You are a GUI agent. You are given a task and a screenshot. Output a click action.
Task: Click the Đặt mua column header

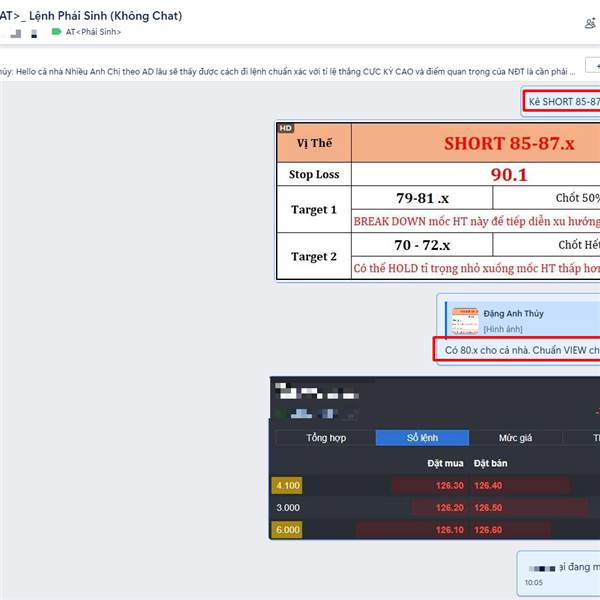click(x=445, y=463)
